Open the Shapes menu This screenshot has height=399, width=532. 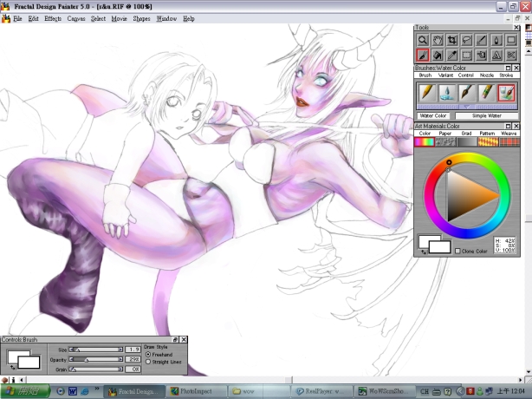point(141,19)
